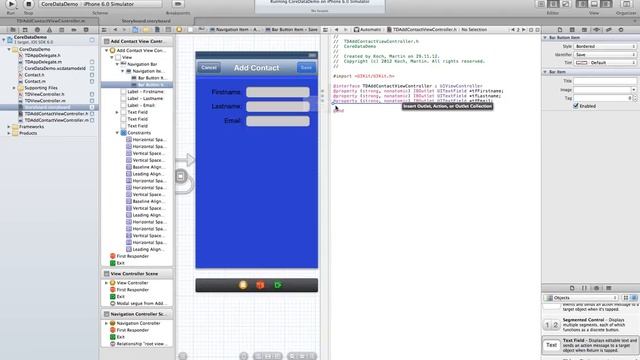
Task: Expand the Supporting Files group
Action: point(14,88)
